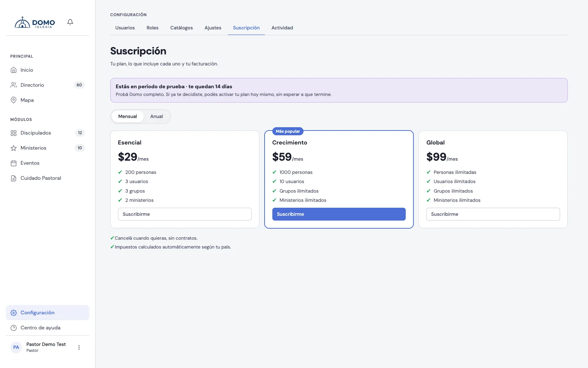Subscribe to the Crecimiento plan
Viewport: 588px width, 368px height.
(x=339, y=214)
